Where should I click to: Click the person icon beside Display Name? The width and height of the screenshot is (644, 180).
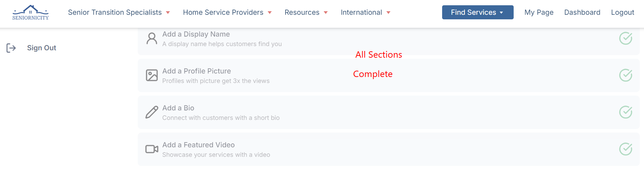pyautogui.click(x=152, y=39)
